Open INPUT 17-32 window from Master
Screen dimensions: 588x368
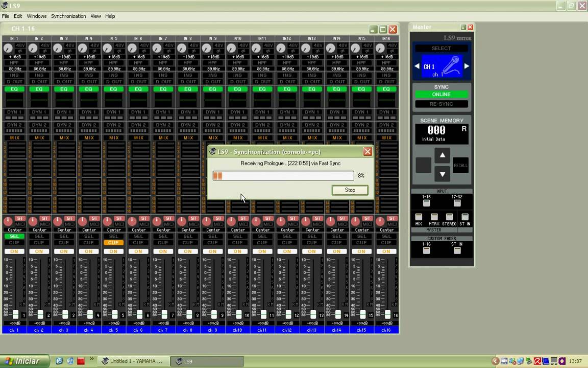(457, 203)
